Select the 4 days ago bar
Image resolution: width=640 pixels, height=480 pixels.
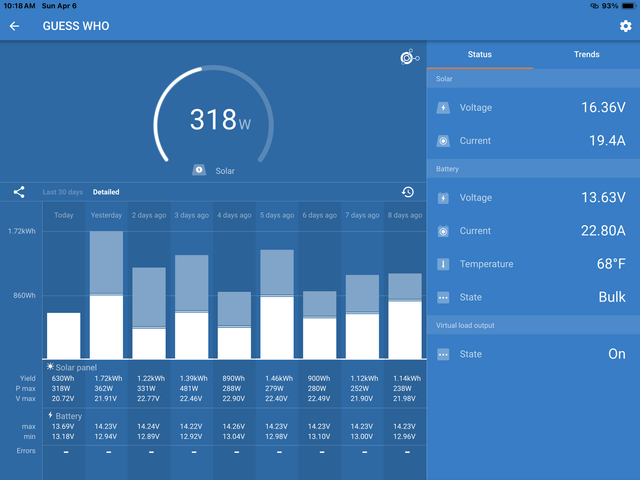coord(234,325)
